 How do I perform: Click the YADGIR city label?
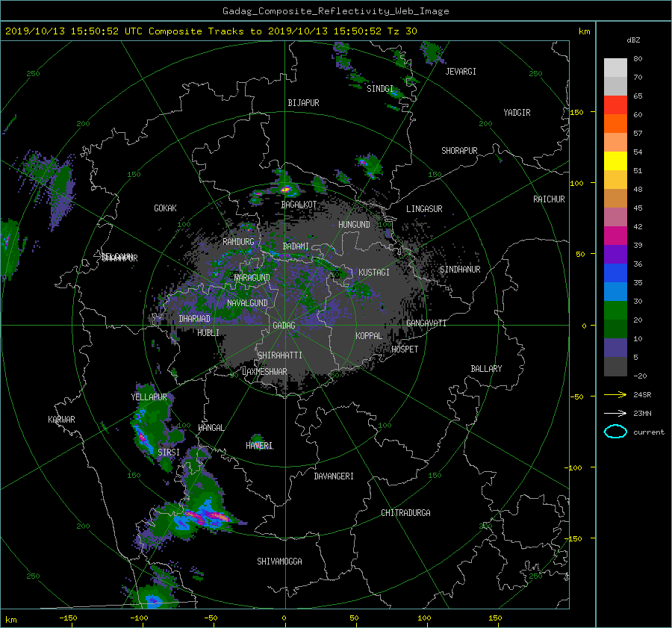click(517, 113)
